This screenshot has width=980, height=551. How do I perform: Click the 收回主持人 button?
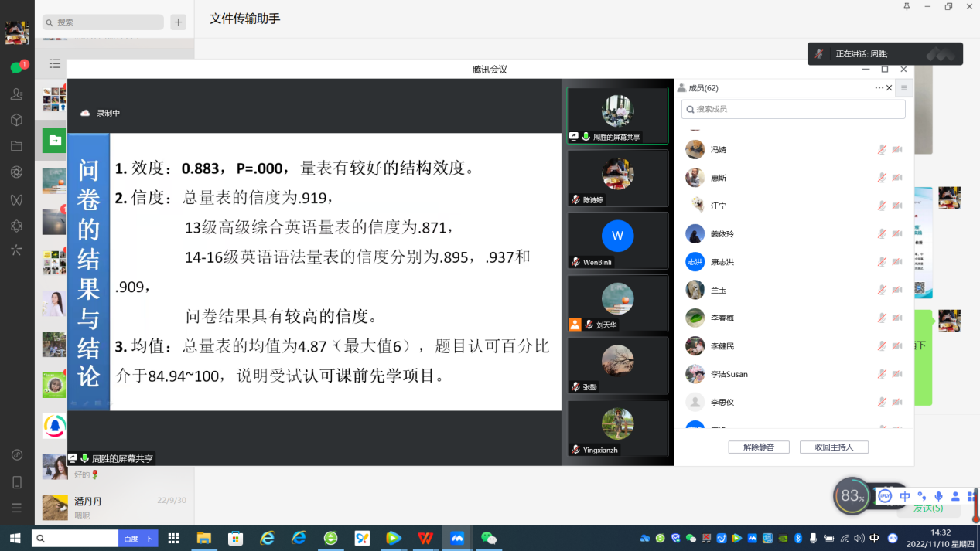pos(834,447)
